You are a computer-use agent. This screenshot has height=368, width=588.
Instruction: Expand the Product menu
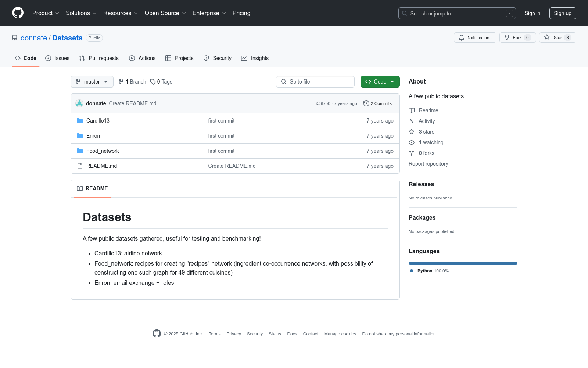tap(46, 13)
